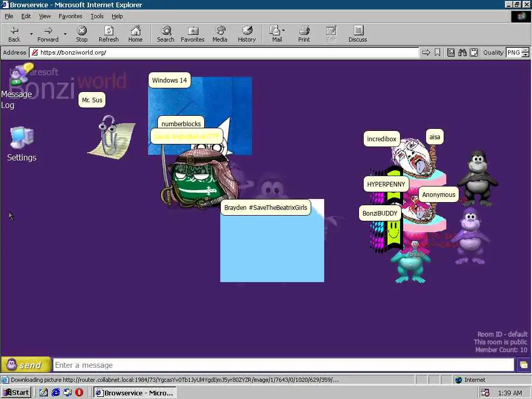Click the Back toolbar button
Viewport: 532px width, 399px height.
(14, 34)
